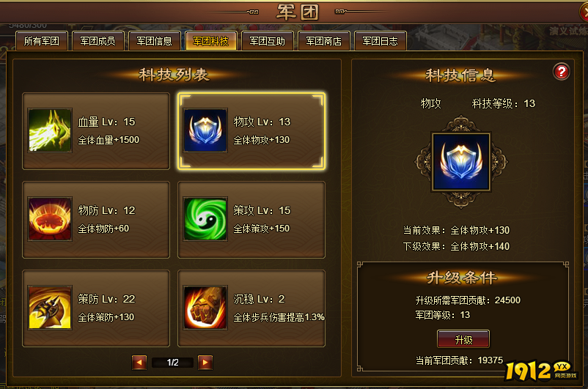The width and height of the screenshot is (588, 389).
Task: Select the 物攻 blue shield tech icon
Action: tap(205, 130)
